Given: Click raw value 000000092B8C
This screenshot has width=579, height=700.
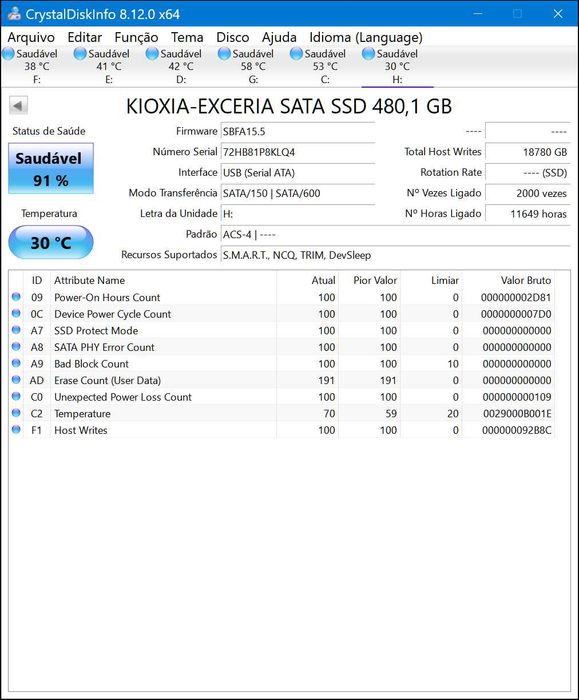Looking at the screenshot, I should [517, 430].
